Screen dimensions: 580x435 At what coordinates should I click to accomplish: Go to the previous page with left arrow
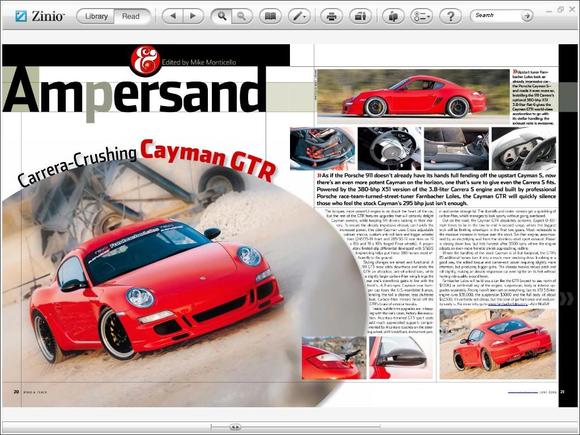coord(173,16)
